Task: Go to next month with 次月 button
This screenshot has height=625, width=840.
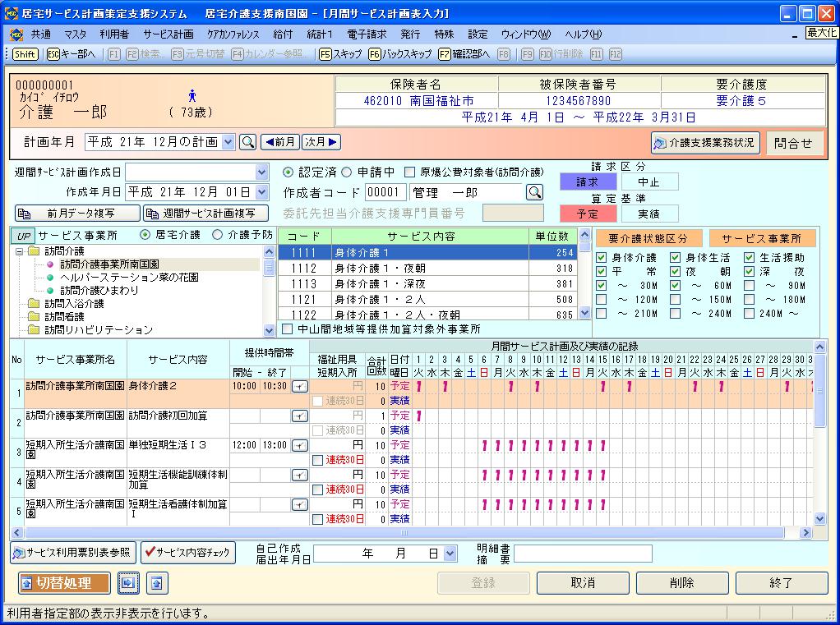Action: click(321, 142)
